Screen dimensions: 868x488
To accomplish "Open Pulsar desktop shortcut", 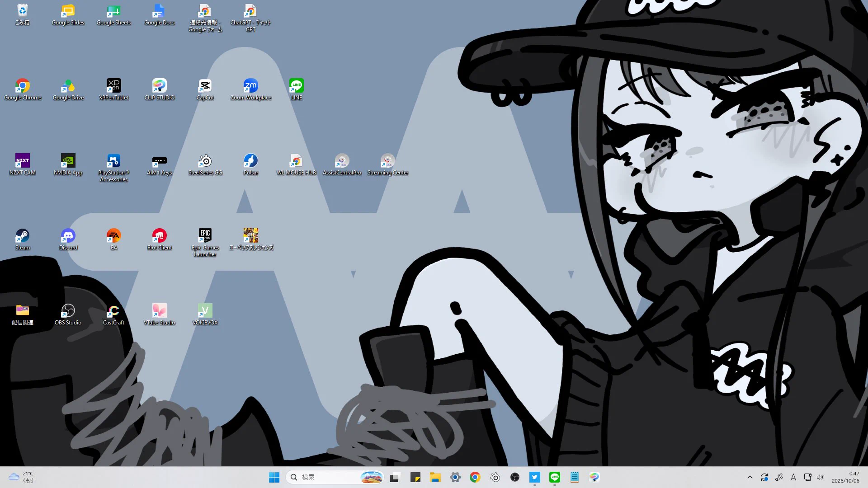I will click(x=250, y=164).
